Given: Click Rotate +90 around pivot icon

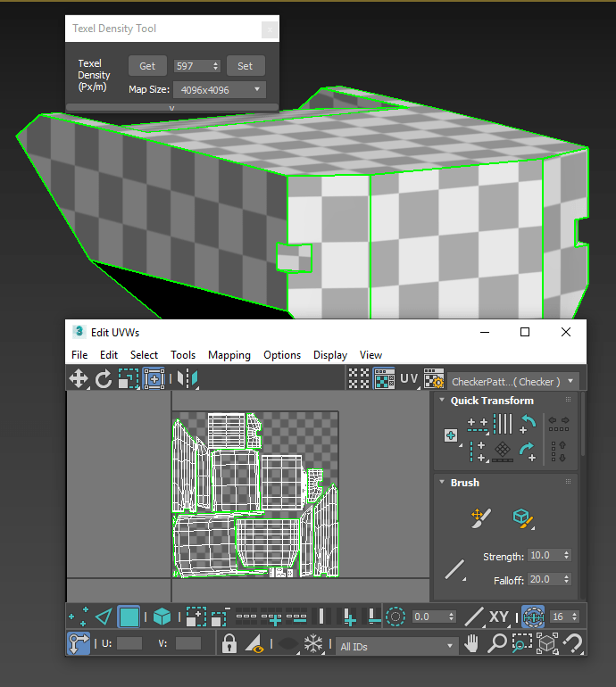Looking at the screenshot, I should (x=528, y=452).
